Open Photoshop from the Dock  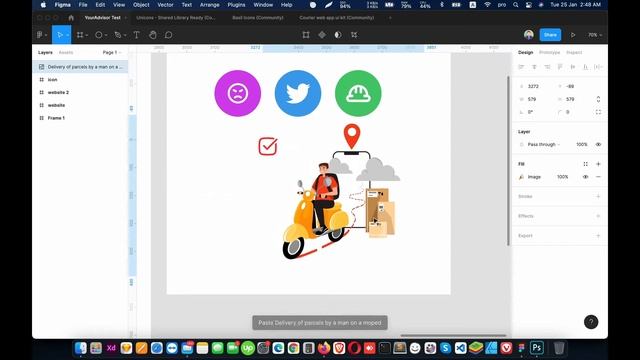pyautogui.click(x=537, y=348)
